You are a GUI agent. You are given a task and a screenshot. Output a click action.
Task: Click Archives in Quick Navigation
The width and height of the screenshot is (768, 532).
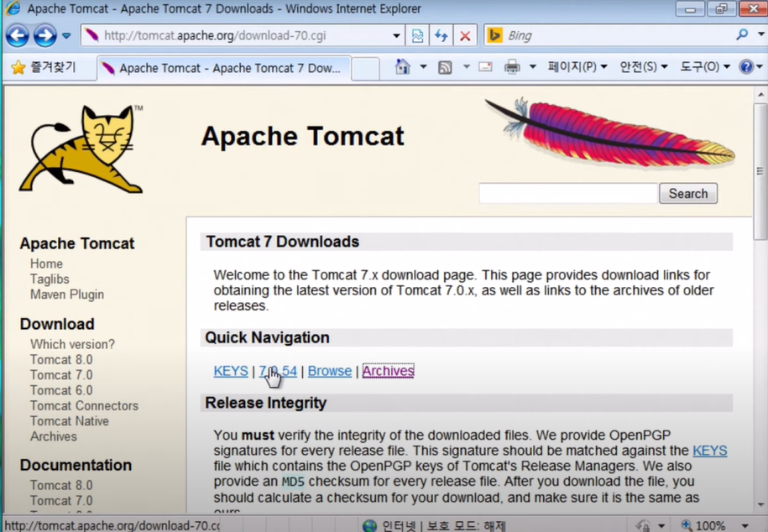388,372
